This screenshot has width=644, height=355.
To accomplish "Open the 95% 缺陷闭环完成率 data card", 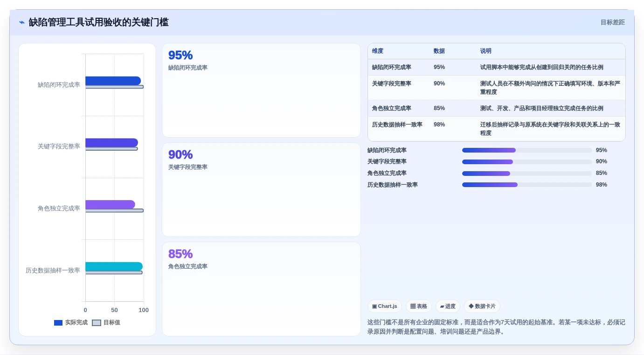I will [x=261, y=90].
